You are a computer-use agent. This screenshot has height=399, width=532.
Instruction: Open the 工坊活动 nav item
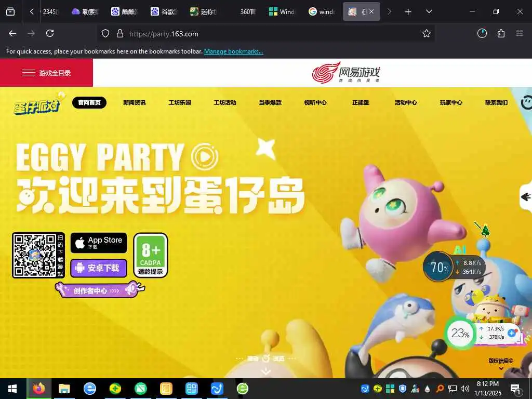click(224, 102)
